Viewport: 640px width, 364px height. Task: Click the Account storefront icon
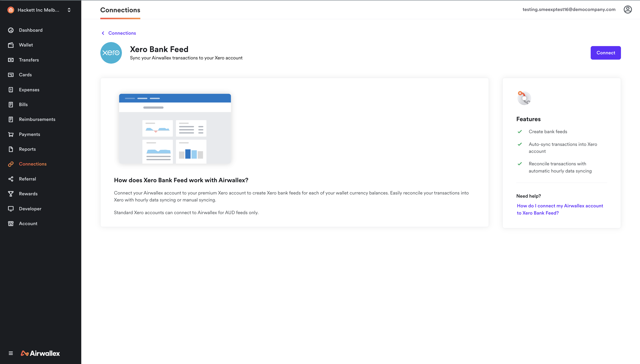tap(11, 223)
